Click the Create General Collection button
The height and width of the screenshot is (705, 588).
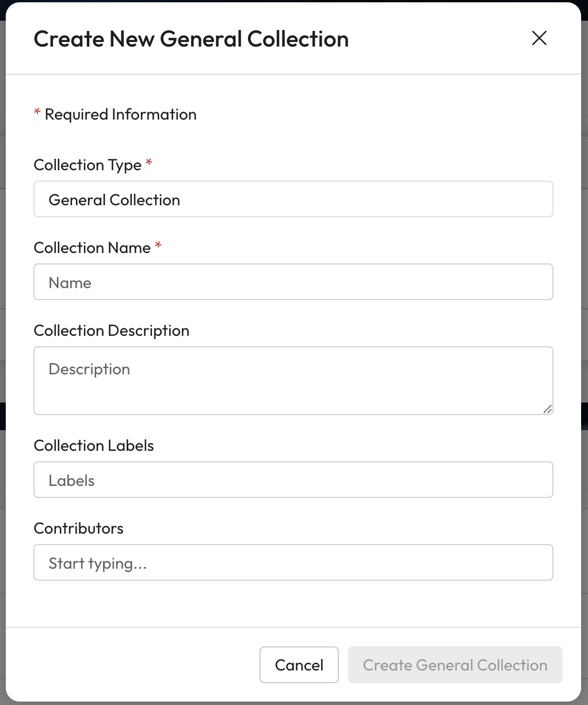point(455,665)
